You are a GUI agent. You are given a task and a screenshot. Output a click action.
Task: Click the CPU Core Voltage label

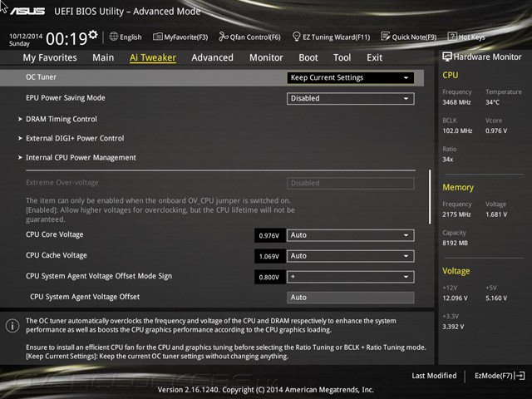(55, 234)
